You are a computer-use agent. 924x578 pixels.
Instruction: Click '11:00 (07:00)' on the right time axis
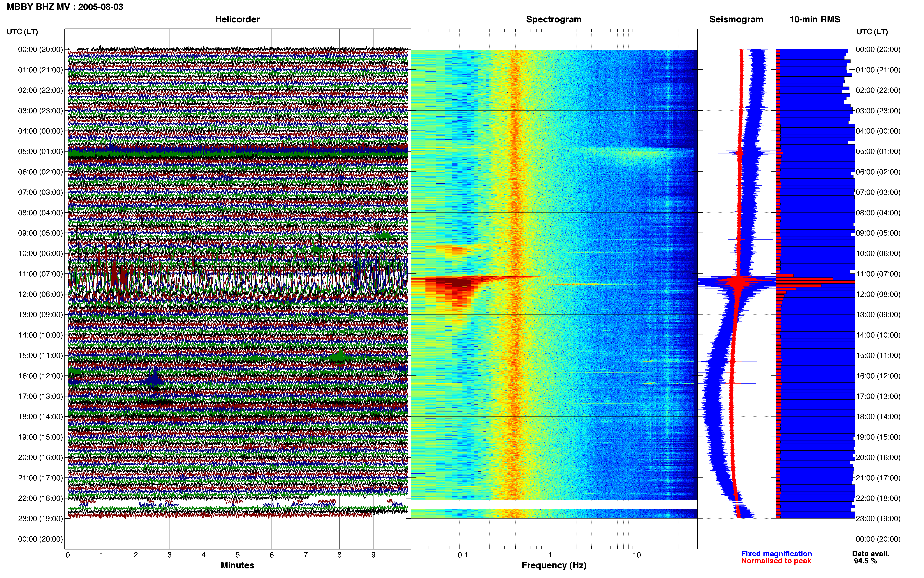pos(878,274)
